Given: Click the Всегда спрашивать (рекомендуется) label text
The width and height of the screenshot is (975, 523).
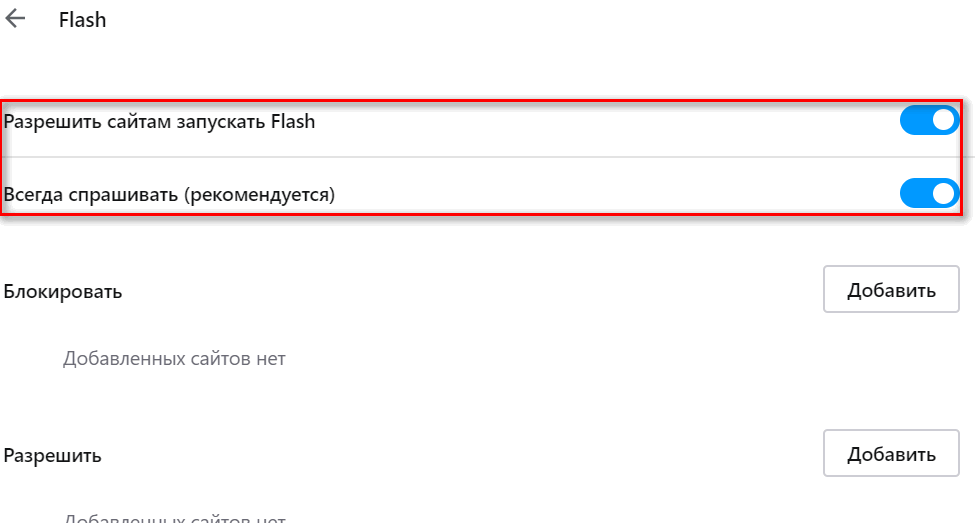Looking at the screenshot, I should (170, 194).
